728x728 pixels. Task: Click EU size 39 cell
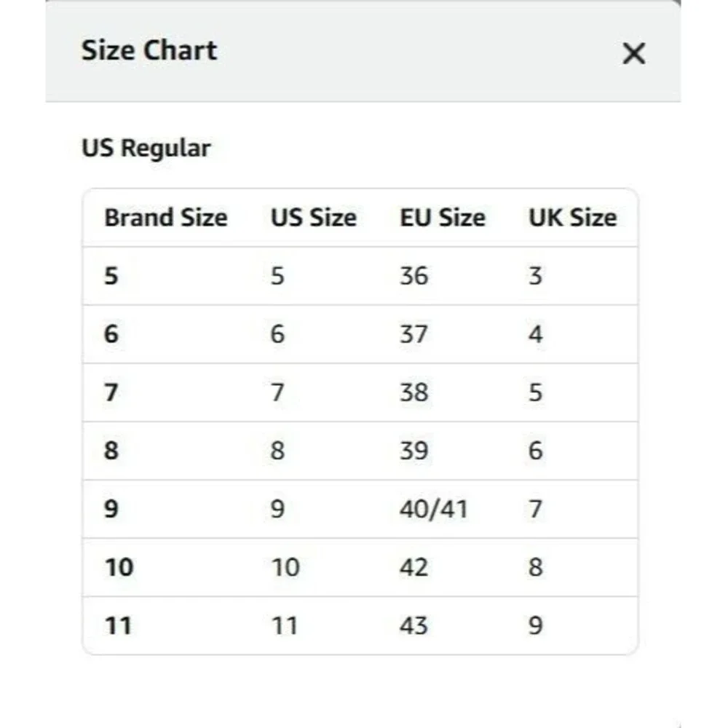[414, 451]
